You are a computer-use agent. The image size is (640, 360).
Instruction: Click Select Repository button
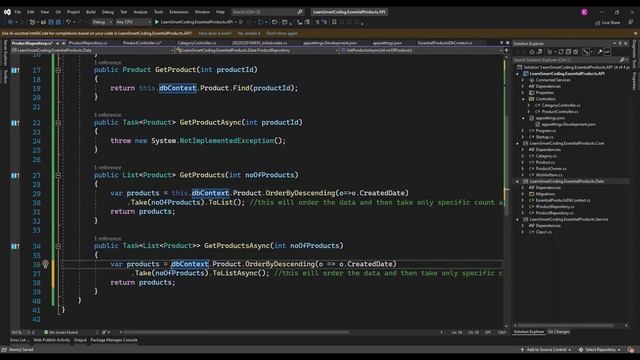point(600,350)
